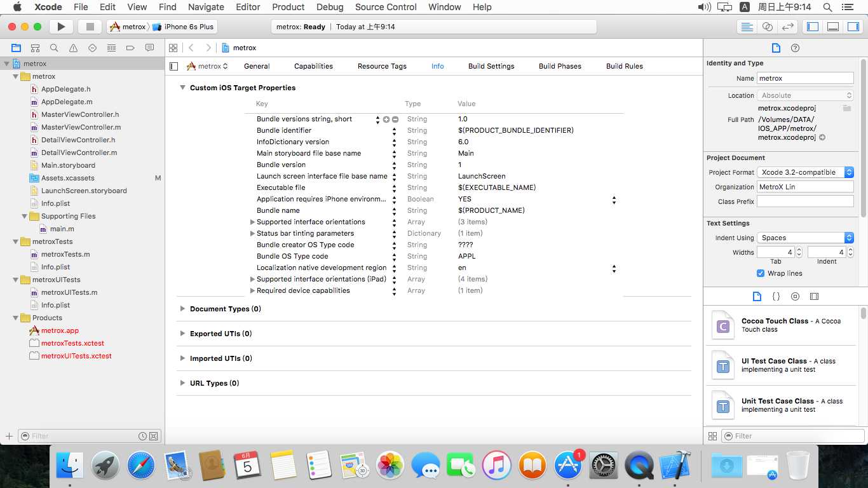
Task: Run the project with the Play button
Action: point(61,27)
